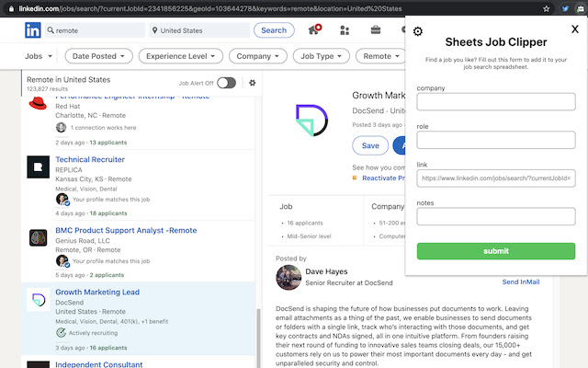Open the Jobs briefcase icon
Screen dimensions: 588x368
coord(376,29)
